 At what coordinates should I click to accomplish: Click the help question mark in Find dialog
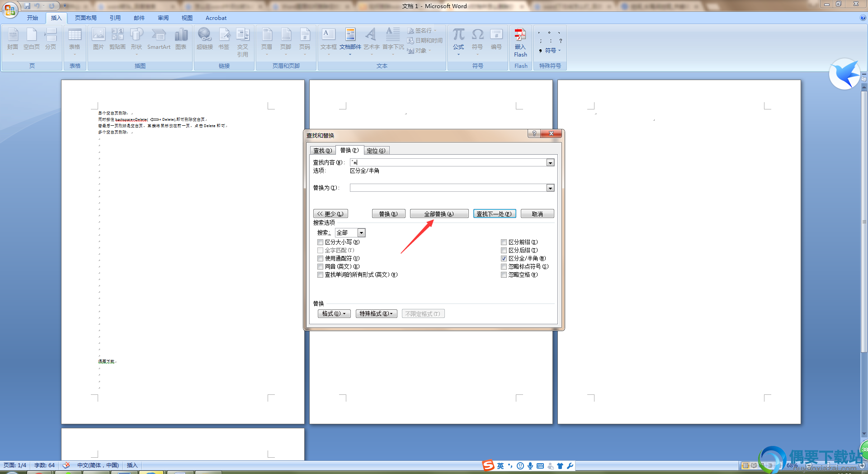pos(534,133)
